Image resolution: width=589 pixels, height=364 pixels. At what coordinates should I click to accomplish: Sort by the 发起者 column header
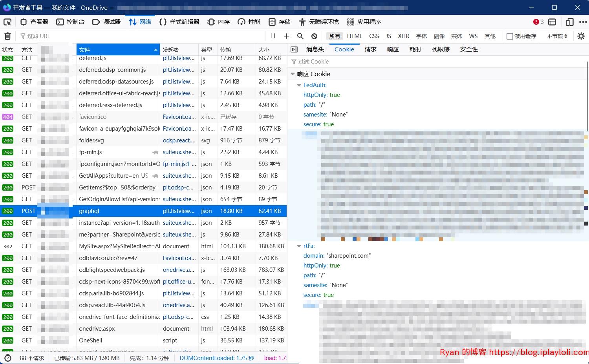(x=179, y=50)
